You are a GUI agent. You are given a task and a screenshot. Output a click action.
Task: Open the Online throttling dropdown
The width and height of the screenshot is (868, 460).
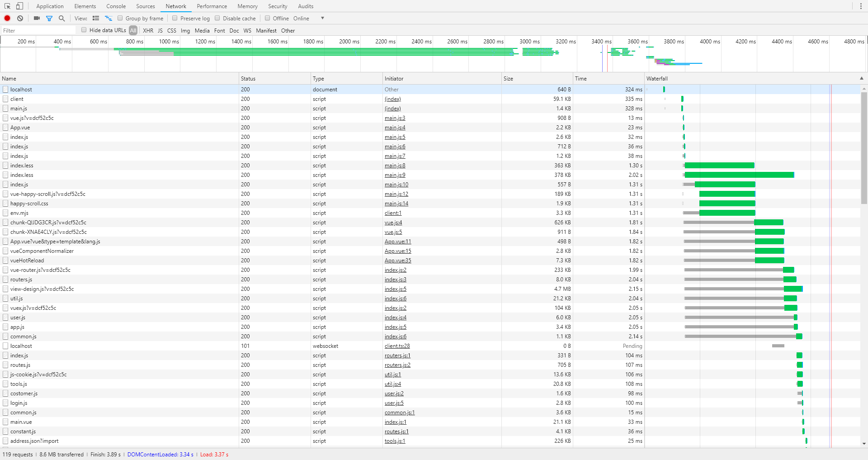309,19
